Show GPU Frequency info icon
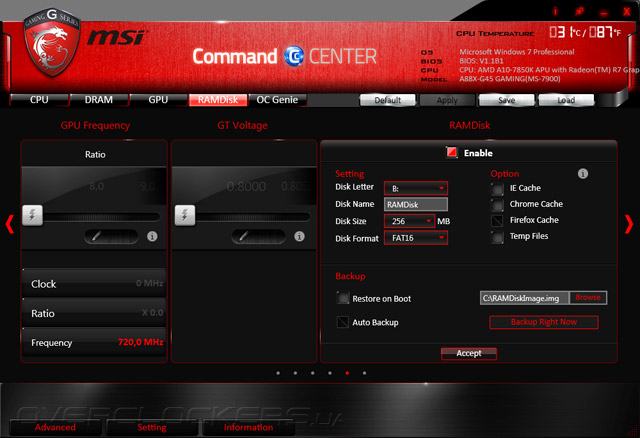The width and height of the screenshot is (640, 438). 152,236
